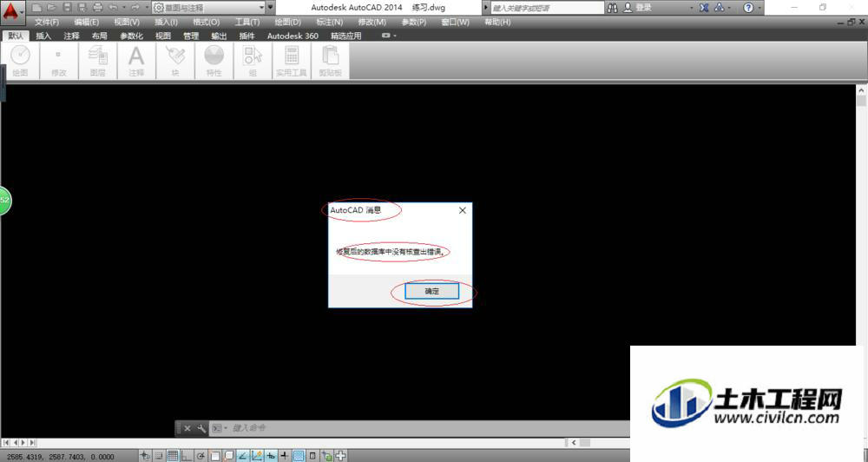The height and width of the screenshot is (462, 868).
Task: Click the command line wrench customize icon
Action: 201,428
